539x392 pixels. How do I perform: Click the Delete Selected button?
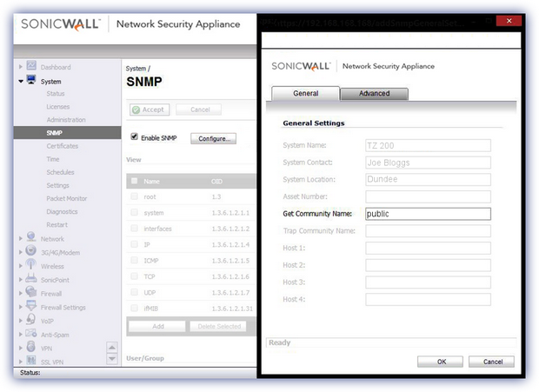[218, 326]
